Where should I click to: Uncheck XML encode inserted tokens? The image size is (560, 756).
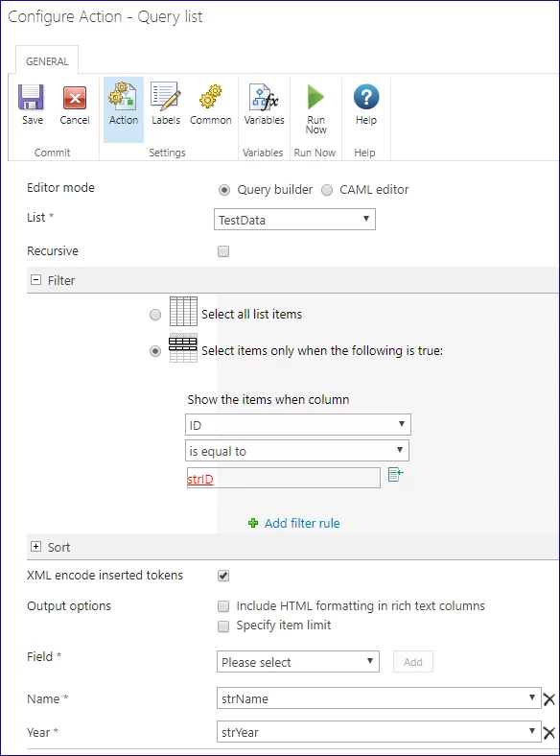pos(223,576)
